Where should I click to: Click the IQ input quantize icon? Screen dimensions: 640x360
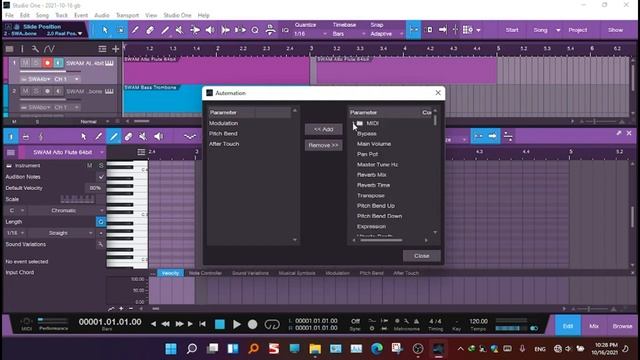(x=285, y=30)
